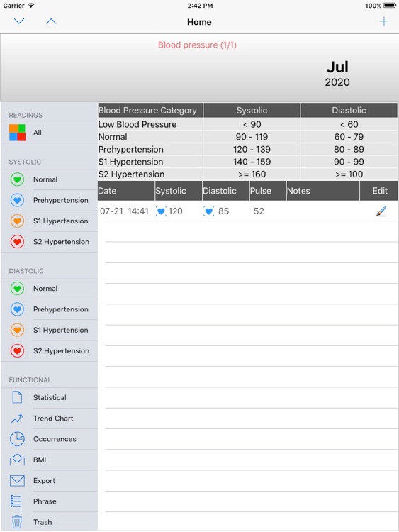Tap the up chevron in the navigation bar
This screenshot has width=399, height=532.
pyautogui.click(x=51, y=21)
